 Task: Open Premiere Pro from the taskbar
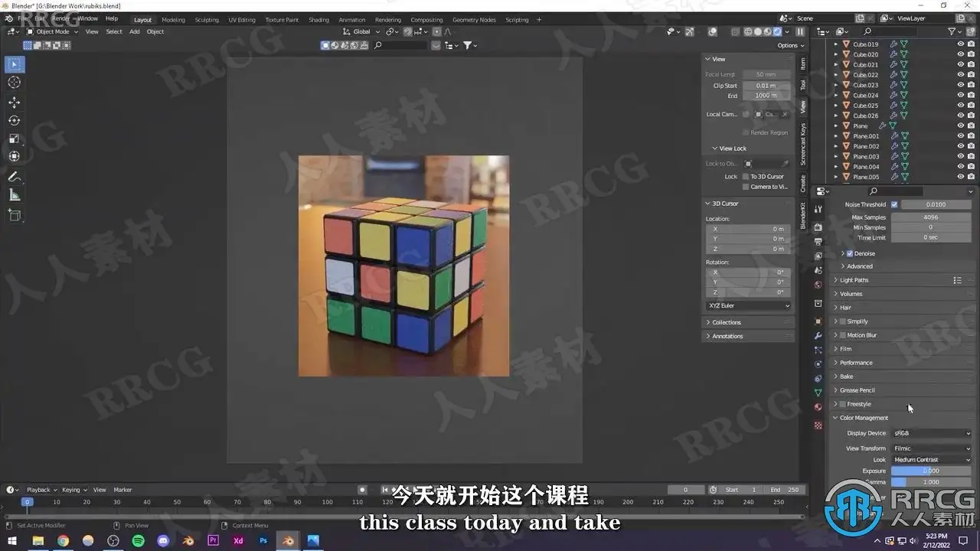(214, 540)
